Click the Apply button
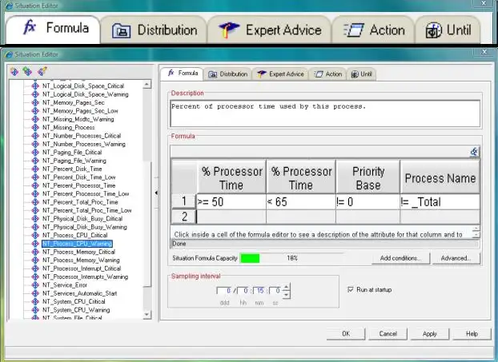Image resolution: width=498 pixels, height=362 pixels. point(430,334)
